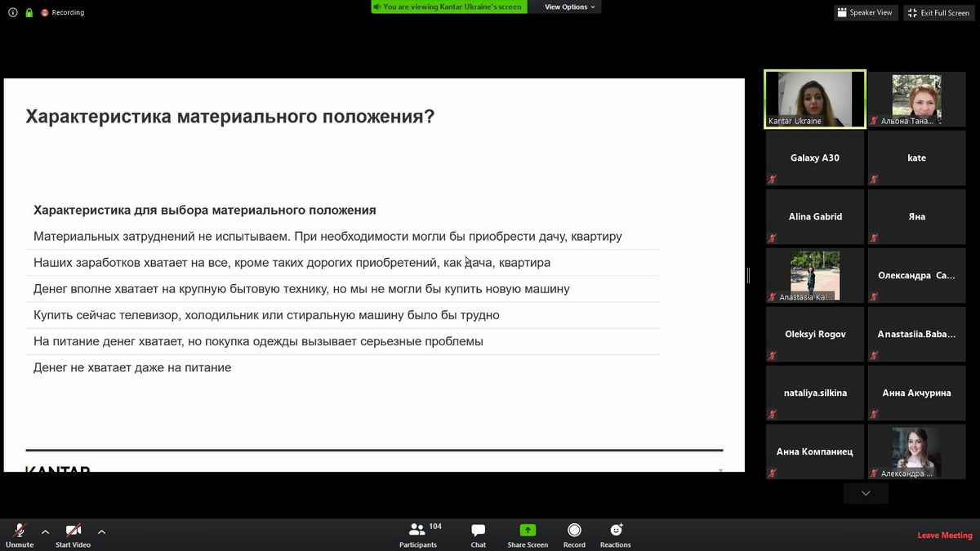
Task: Open the Chat panel
Action: (x=479, y=534)
